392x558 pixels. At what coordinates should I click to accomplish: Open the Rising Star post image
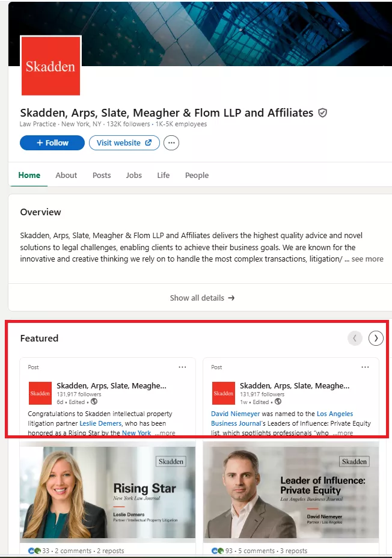coord(108,492)
